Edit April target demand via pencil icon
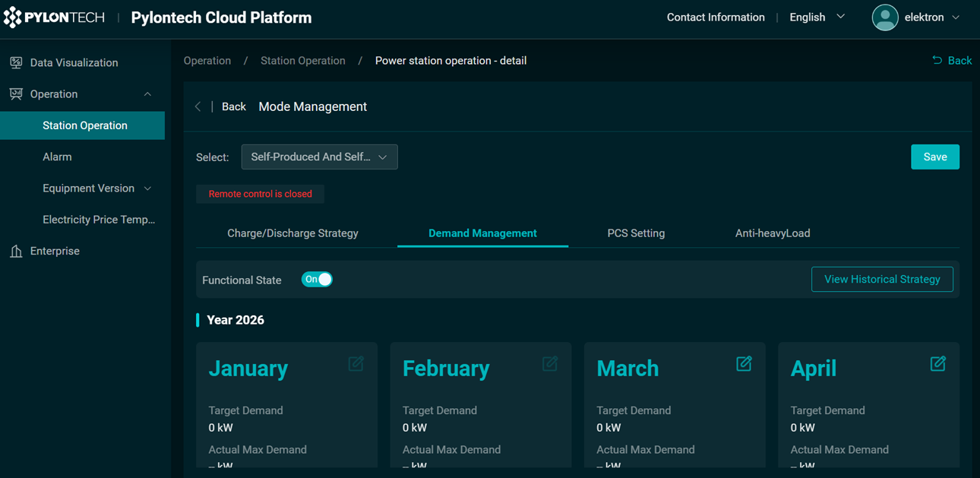 click(x=938, y=364)
